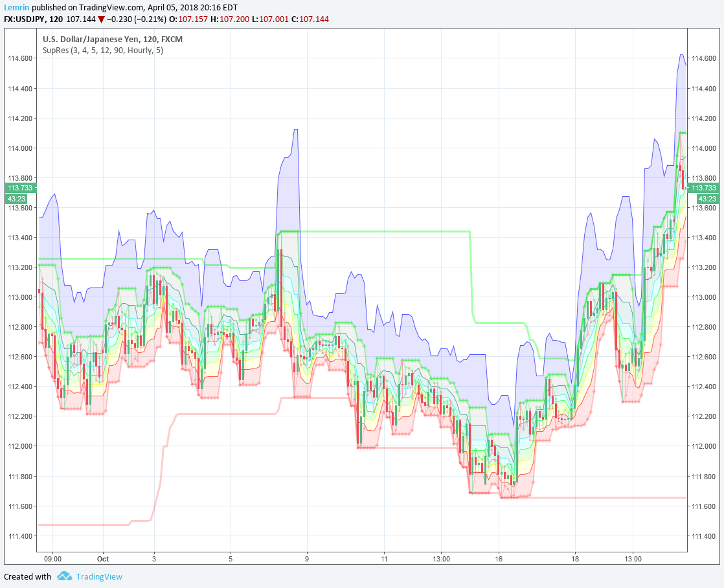Image resolution: width=724 pixels, height=588 pixels.
Task: Click the red down-arrow change indicator
Action: (x=101, y=19)
